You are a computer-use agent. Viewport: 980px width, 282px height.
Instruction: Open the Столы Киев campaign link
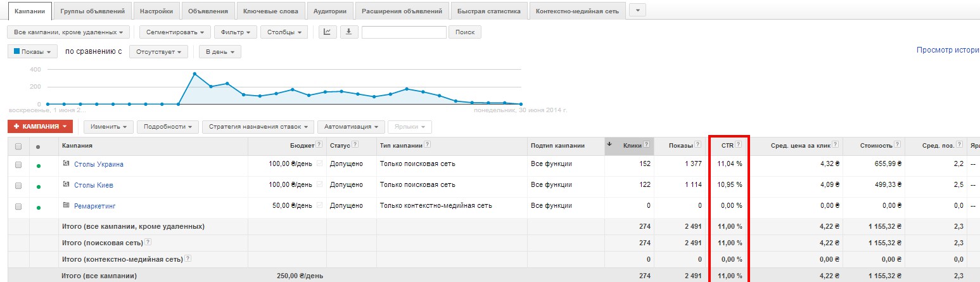94,186
